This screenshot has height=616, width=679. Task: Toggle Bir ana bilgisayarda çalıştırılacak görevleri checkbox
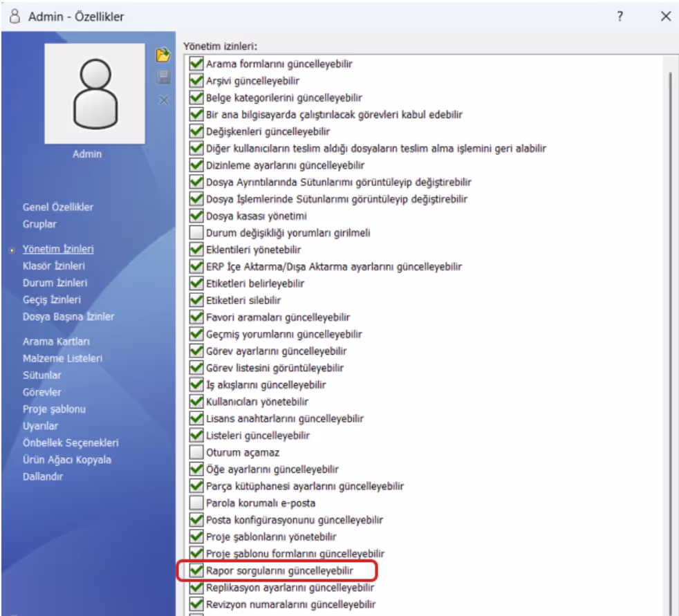click(x=196, y=114)
